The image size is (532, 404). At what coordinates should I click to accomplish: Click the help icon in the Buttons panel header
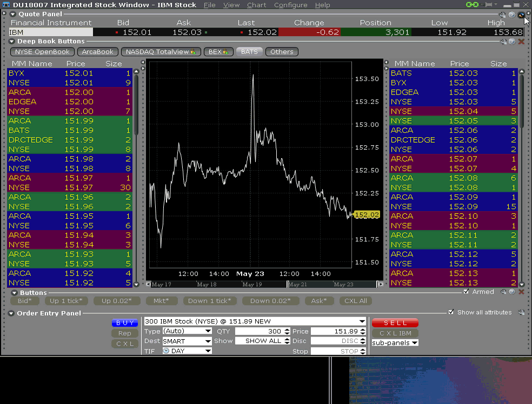[513, 292]
